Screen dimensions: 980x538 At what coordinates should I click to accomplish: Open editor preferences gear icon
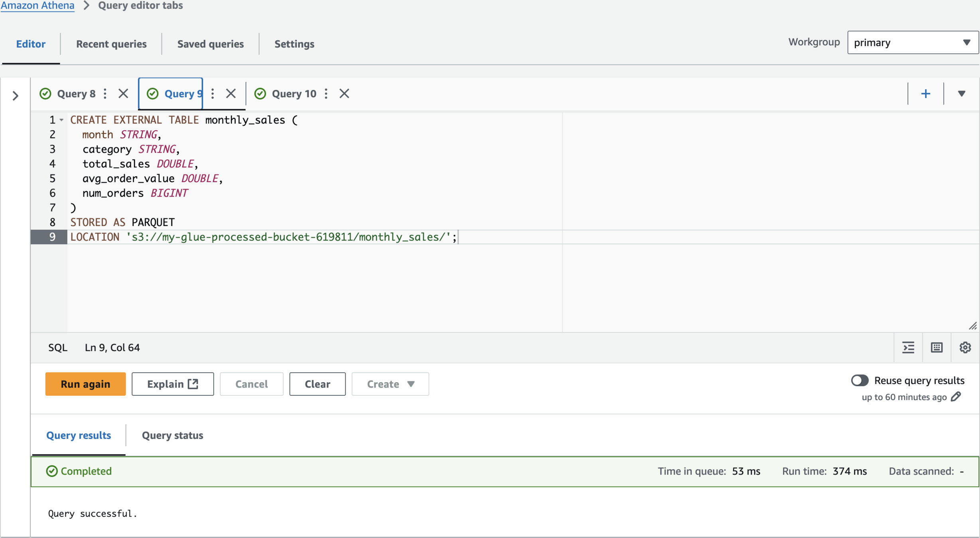(x=965, y=348)
